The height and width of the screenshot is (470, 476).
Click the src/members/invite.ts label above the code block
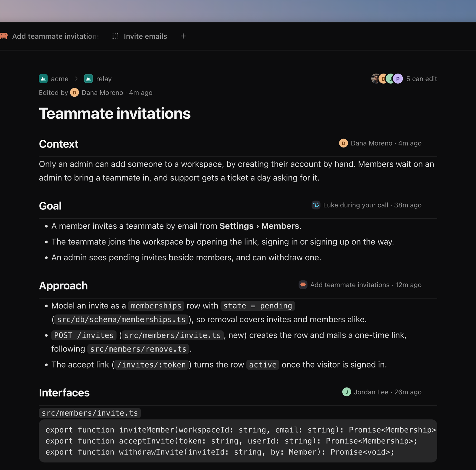(x=90, y=413)
